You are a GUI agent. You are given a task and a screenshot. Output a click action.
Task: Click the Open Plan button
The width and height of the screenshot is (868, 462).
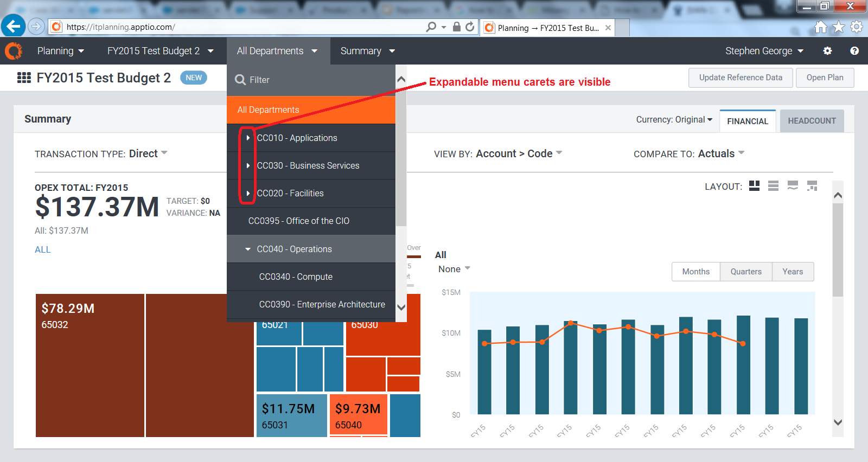pyautogui.click(x=825, y=78)
